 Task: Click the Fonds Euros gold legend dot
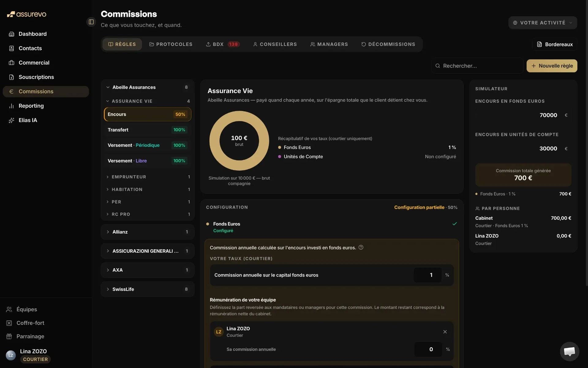point(280,147)
